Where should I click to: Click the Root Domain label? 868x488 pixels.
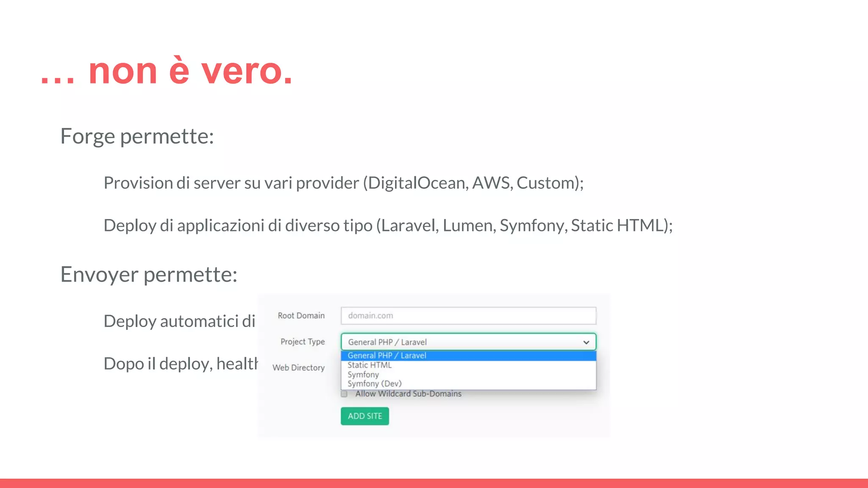pyautogui.click(x=301, y=316)
